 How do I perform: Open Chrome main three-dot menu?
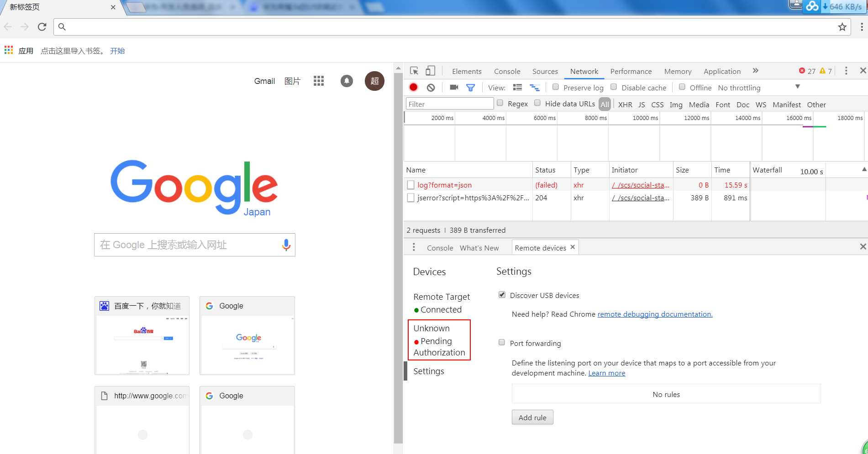(861, 27)
